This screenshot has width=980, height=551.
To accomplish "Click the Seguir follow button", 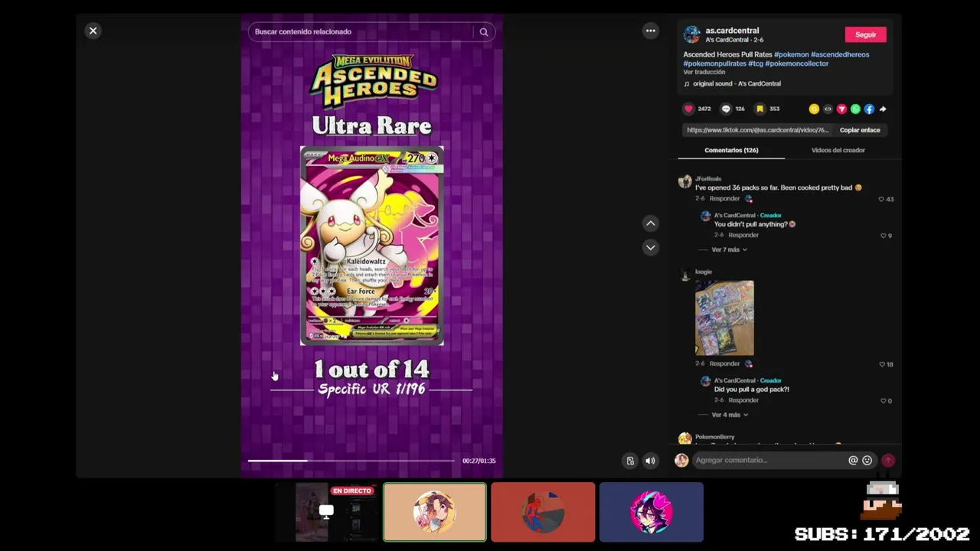I will click(865, 34).
